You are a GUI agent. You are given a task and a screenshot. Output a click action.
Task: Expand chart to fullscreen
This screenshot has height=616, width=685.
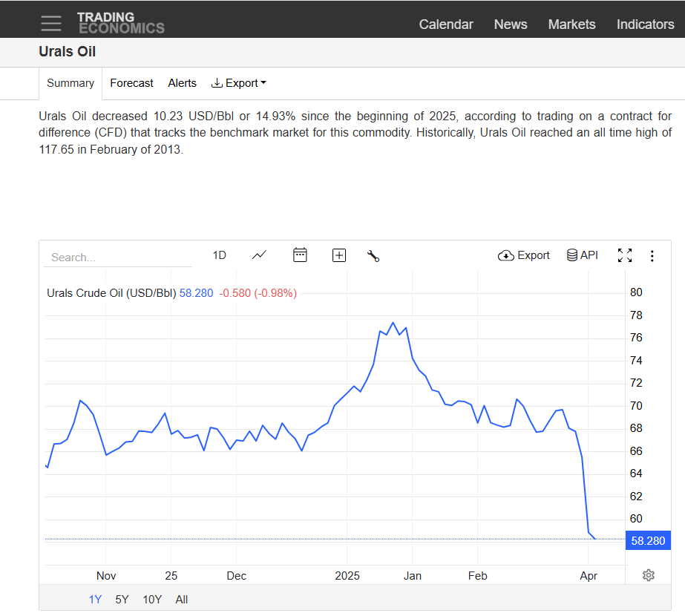(625, 255)
